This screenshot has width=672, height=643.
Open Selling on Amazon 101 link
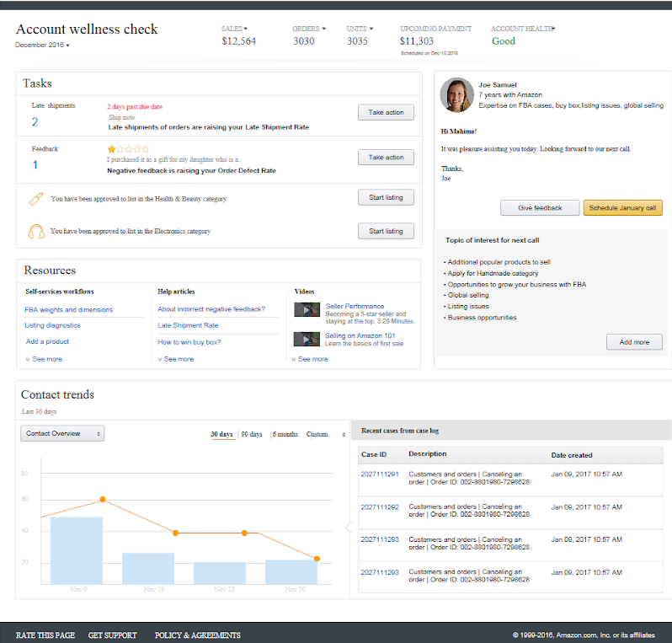pyautogui.click(x=360, y=336)
